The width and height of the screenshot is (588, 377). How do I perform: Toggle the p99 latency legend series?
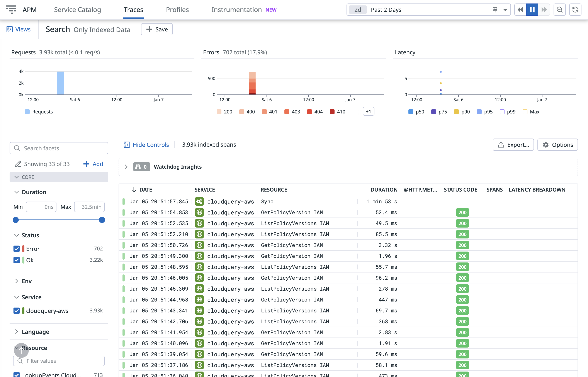click(508, 112)
